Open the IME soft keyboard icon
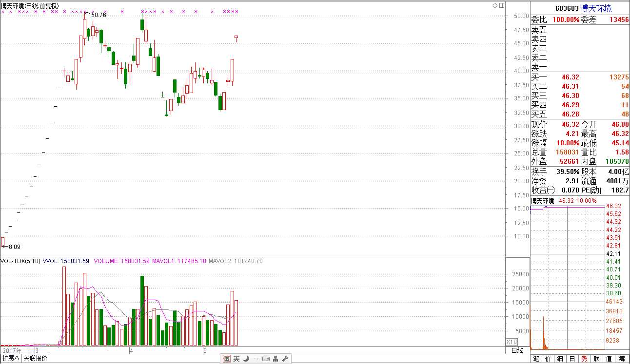Image resolution: width=630 pixels, height=364 pixels. tap(266, 359)
